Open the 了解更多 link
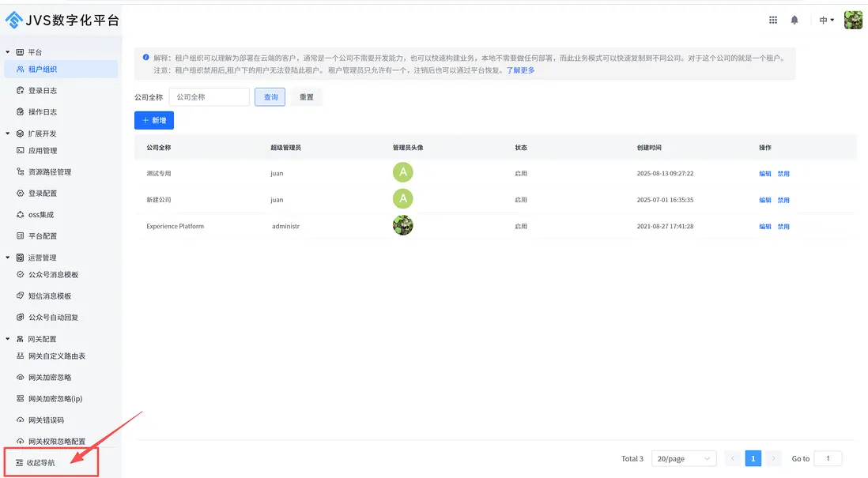 [520, 70]
